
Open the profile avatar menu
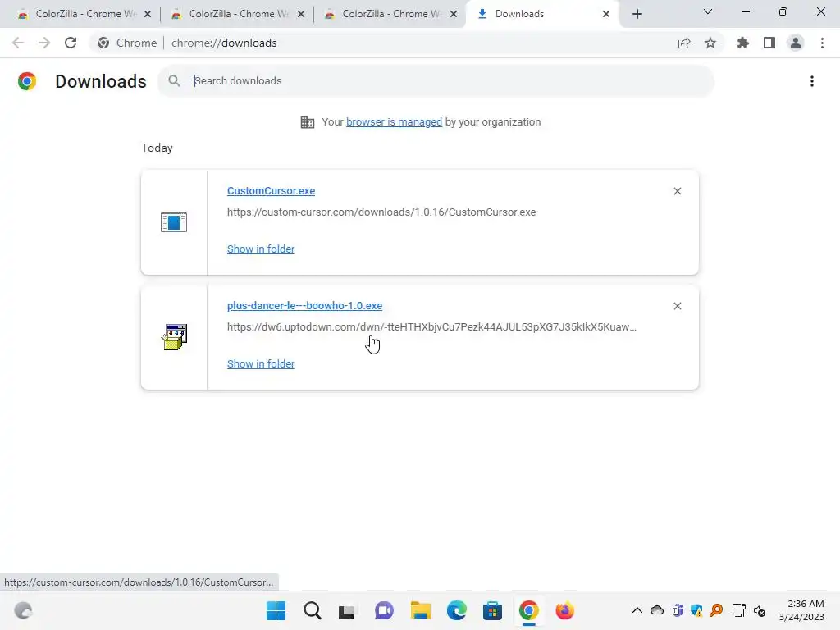(x=796, y=43)
